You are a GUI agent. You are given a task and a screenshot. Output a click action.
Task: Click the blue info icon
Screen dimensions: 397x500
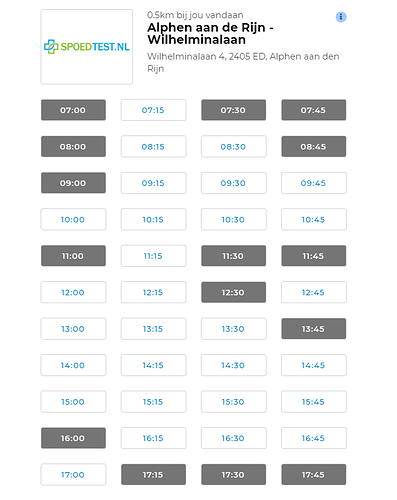click(x=341, y=17)
